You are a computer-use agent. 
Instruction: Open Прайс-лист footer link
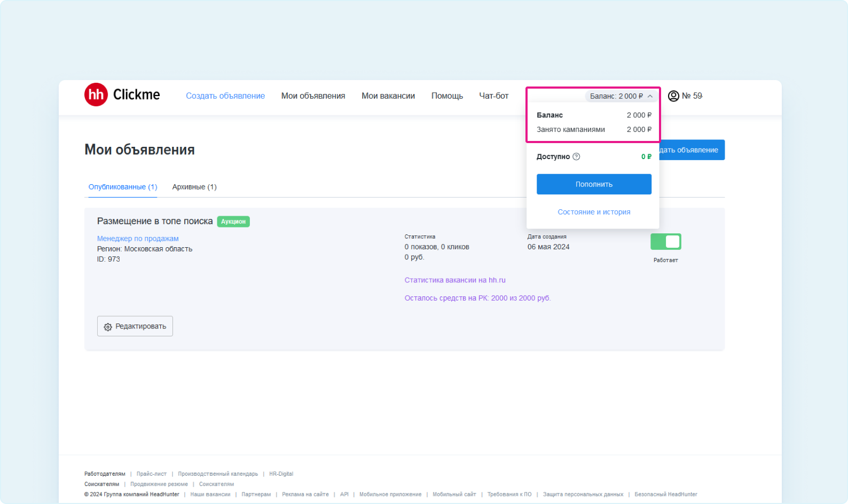click(152, 474)
